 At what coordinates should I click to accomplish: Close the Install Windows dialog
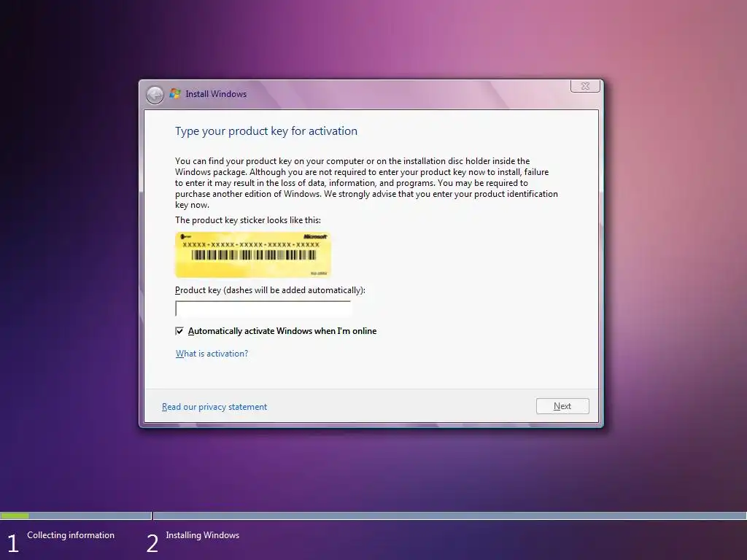(x=585, y=86)
